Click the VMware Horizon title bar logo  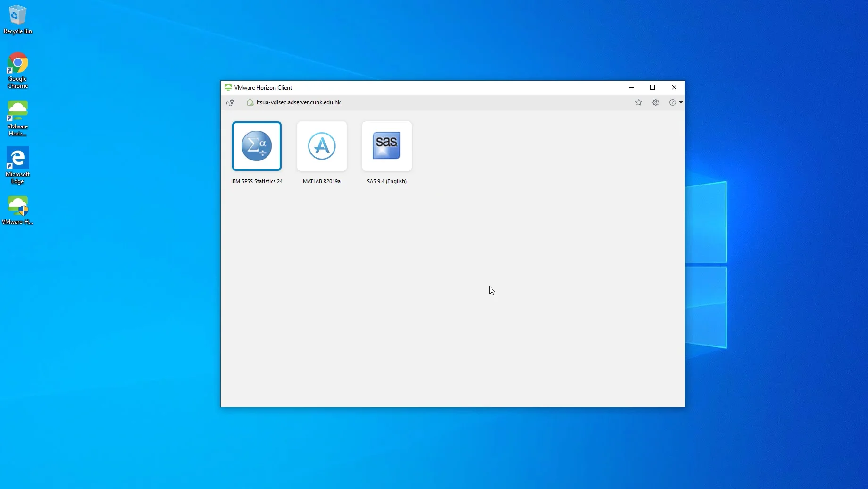point(228,87)
